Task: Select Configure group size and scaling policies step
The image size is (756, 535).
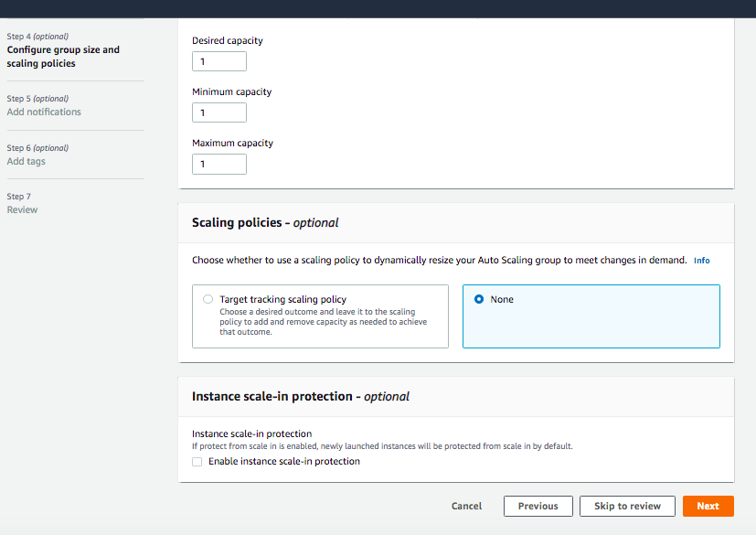Action: 63,57
